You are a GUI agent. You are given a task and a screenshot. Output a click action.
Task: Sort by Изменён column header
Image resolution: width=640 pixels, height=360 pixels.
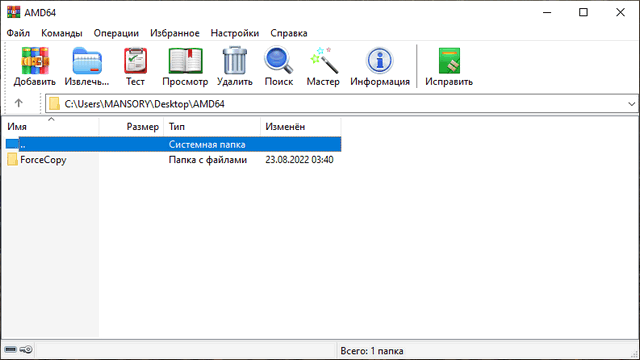pos(300,127)
